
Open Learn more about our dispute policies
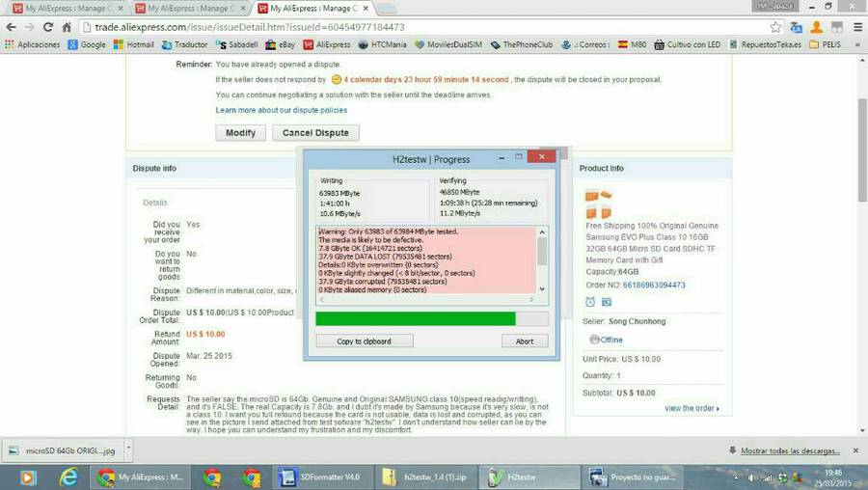(x=282, y=110)
